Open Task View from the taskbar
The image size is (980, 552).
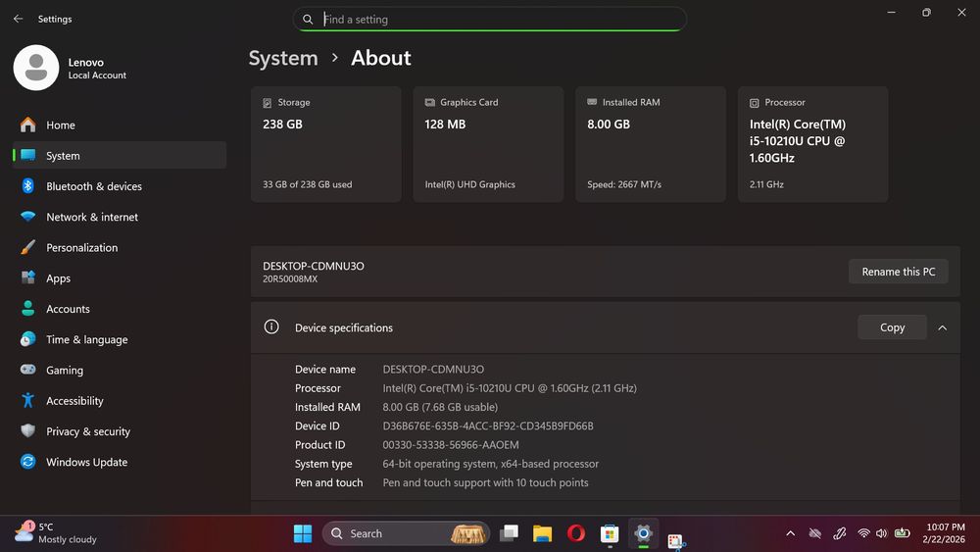point(510,533)
